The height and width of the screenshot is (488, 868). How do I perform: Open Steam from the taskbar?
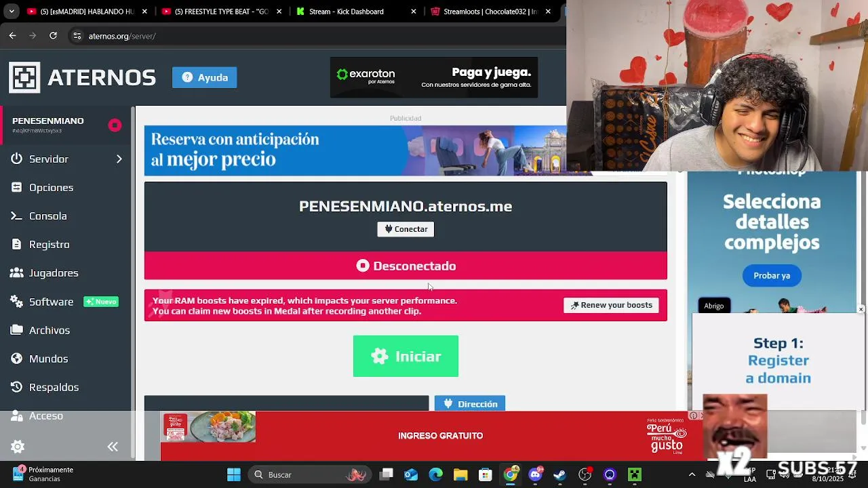(559, 474)
